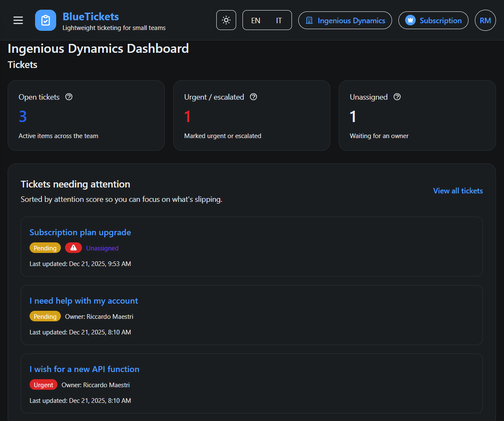Open the hamburger navigation menu

(x=18, y=20)
